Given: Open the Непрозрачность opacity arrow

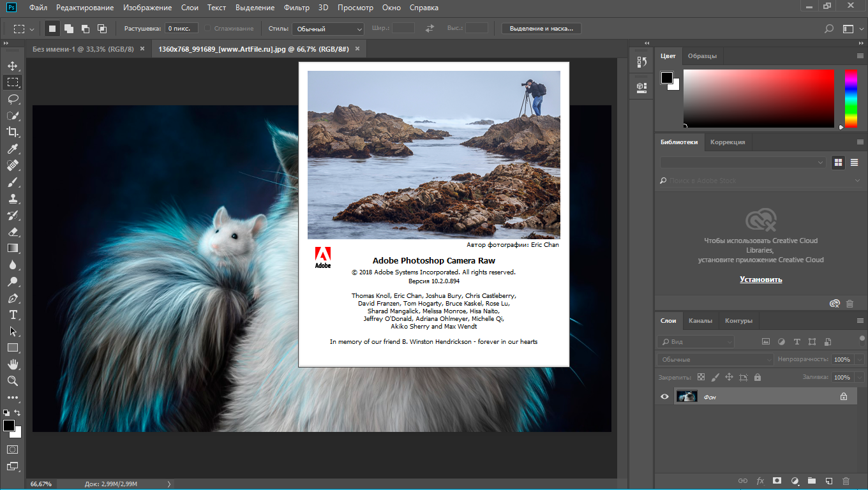Looking at the screenshot, I should point(858,360).
